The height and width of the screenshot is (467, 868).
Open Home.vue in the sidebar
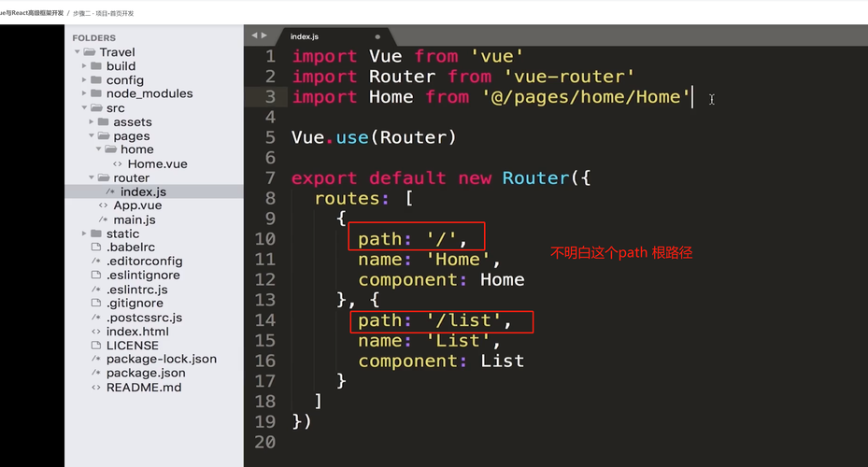click(x=157, y=163)
